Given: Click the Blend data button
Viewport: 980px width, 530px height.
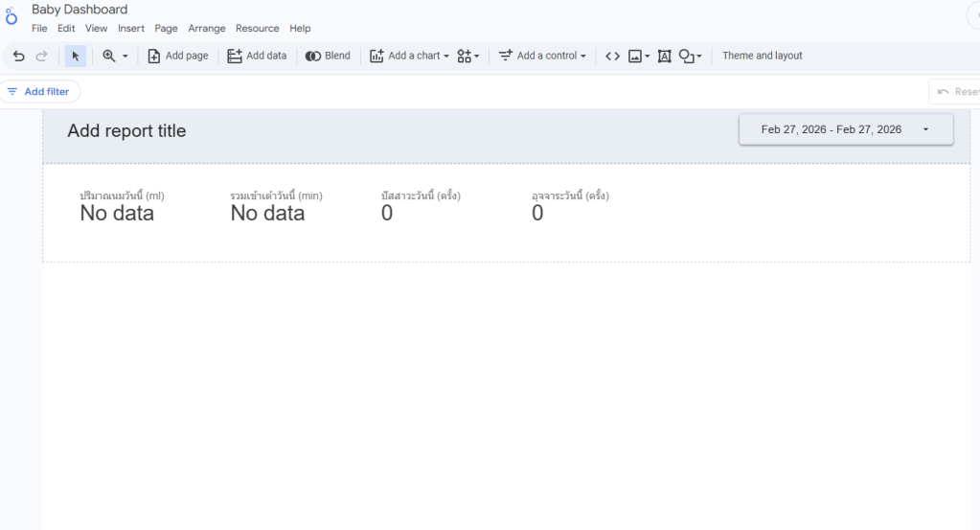Looking at the screenshot, I should click(328, 57).
